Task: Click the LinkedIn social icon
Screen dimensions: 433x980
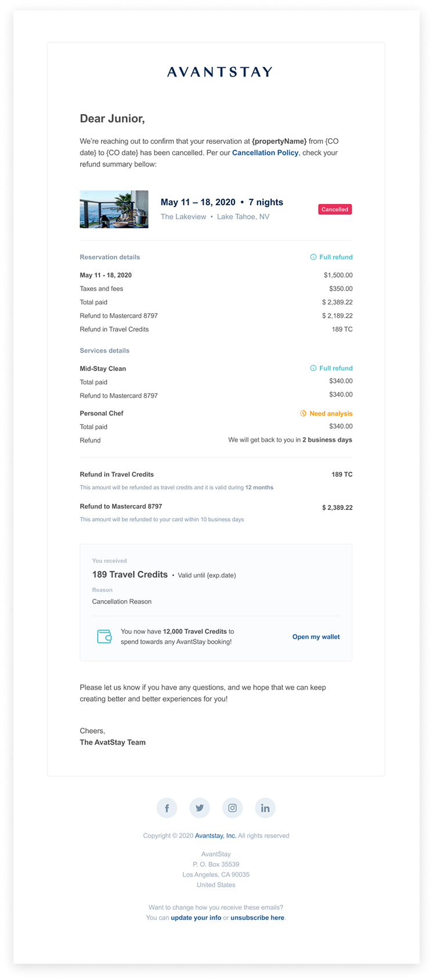Action: (265, 807)
